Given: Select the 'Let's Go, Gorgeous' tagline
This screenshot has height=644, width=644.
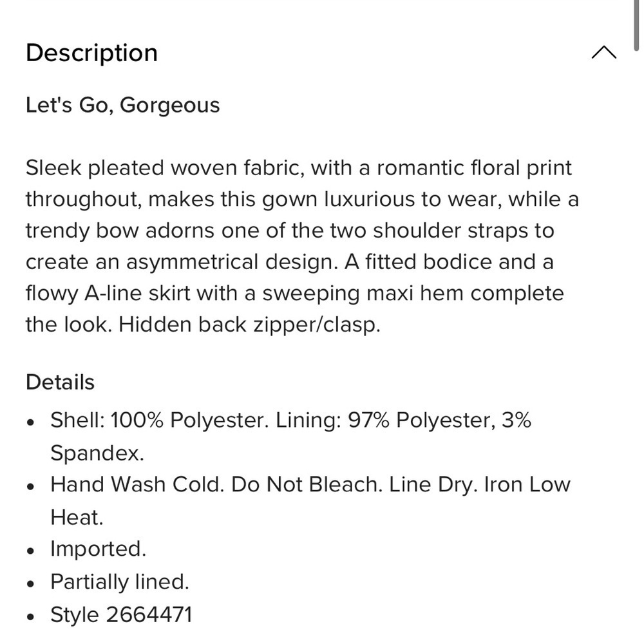Looking at the screenshot, I should tap(123, 105).
